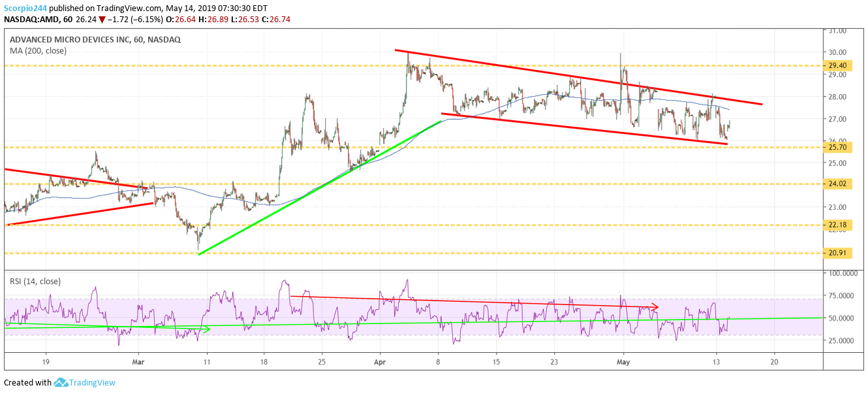Click the TradingView.com publish text
The height and width of the screenshot is (394, 868).
tap(129, 7)
